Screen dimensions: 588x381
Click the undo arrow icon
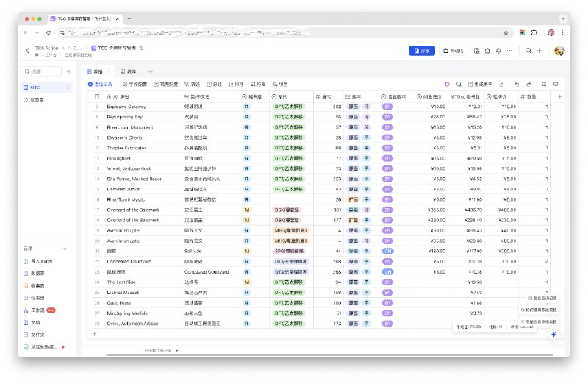click(x=517, y=84)
